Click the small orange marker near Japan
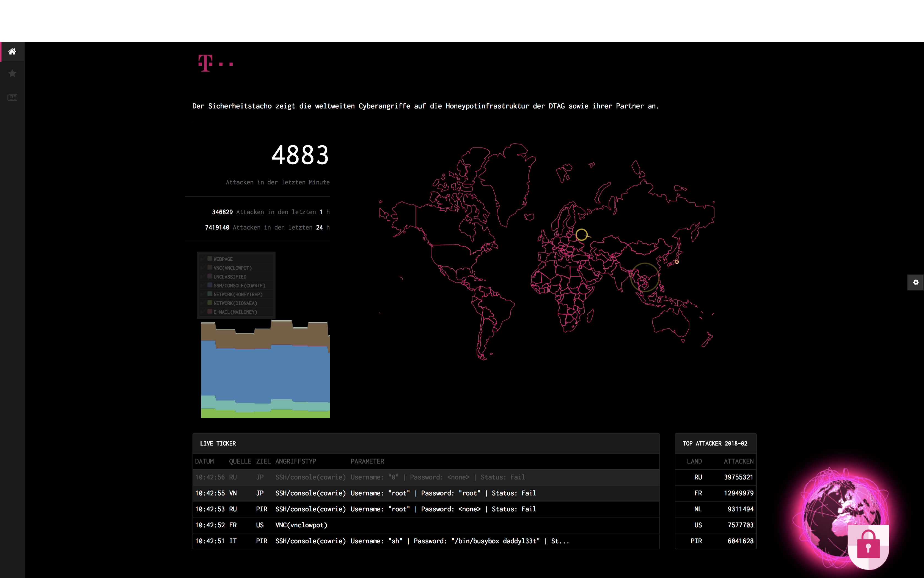The width and height of the screenshot is (924, 578). (676, 262)
